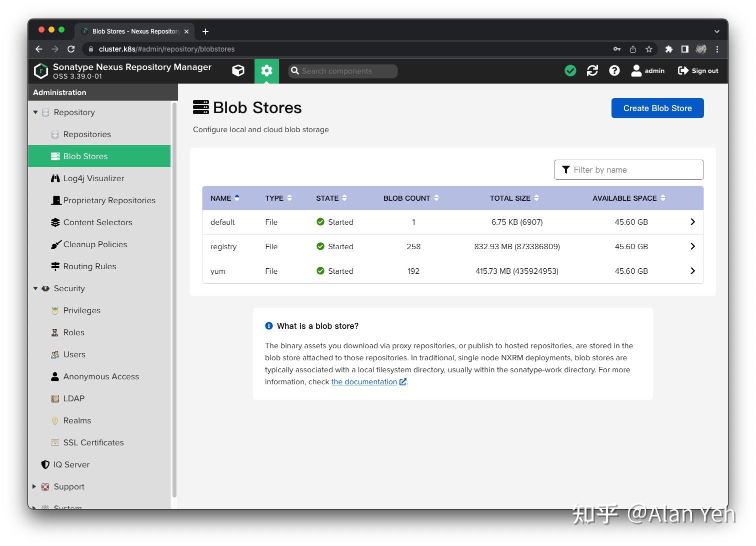Collapse the Repository tree section

pos(35,113)
